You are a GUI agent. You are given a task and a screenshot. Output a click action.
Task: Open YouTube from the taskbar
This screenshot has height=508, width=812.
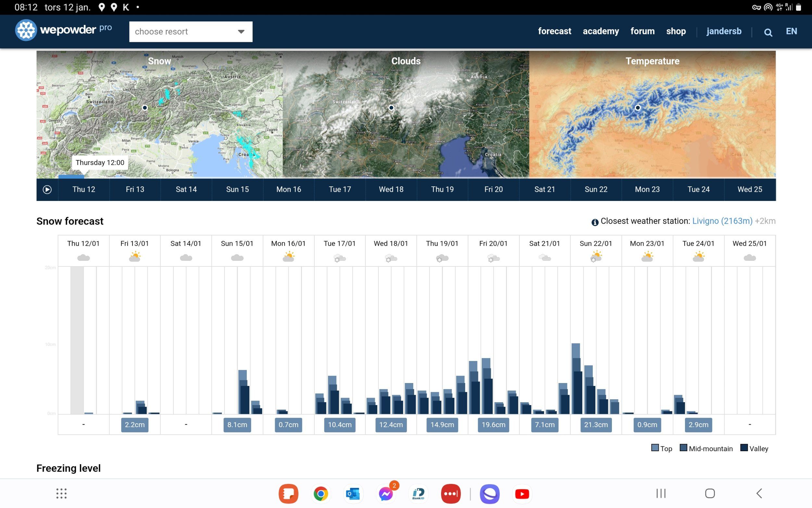coord(522,493)
